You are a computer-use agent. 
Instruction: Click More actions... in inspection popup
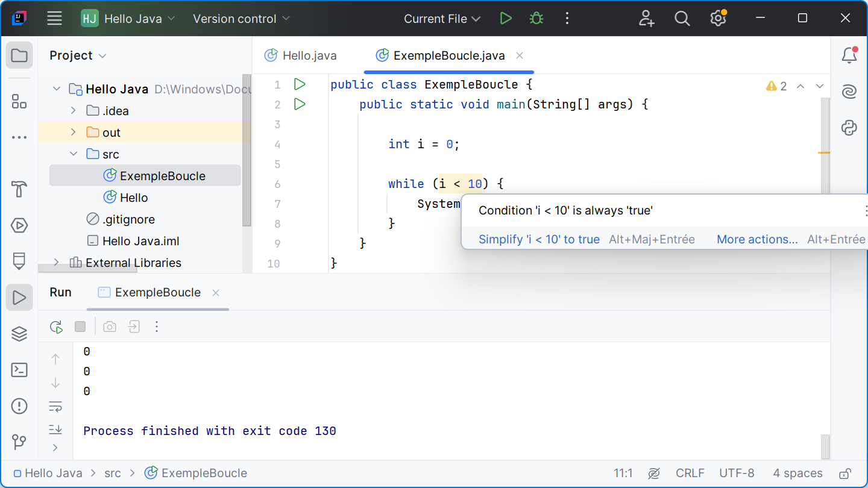coord(757,239)
